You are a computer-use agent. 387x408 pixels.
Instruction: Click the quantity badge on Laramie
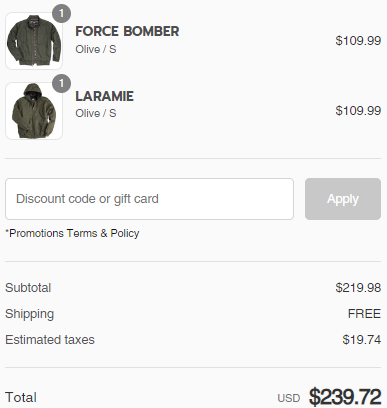[61, 83]
